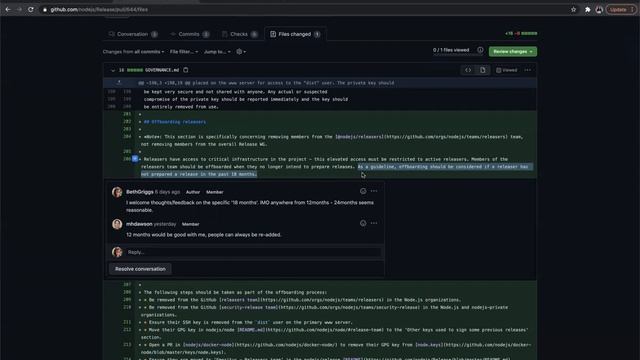
Task: Show the rich diff document icon
Action: (x=482, y=70)
